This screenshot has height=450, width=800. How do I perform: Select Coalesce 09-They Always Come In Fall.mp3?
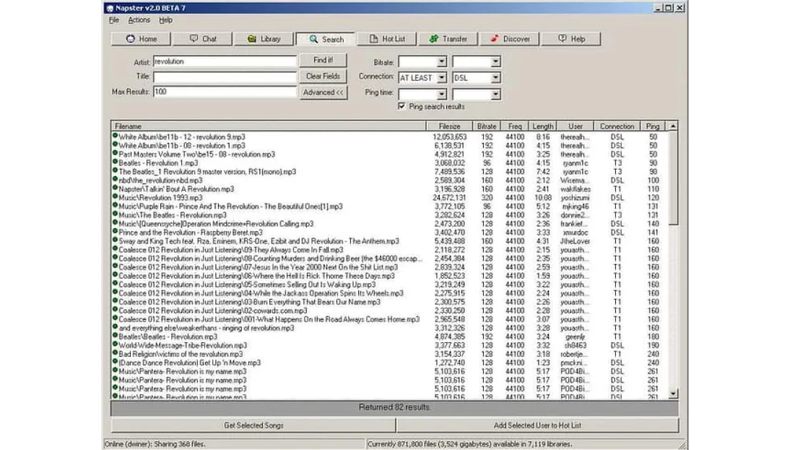point(390,249)
